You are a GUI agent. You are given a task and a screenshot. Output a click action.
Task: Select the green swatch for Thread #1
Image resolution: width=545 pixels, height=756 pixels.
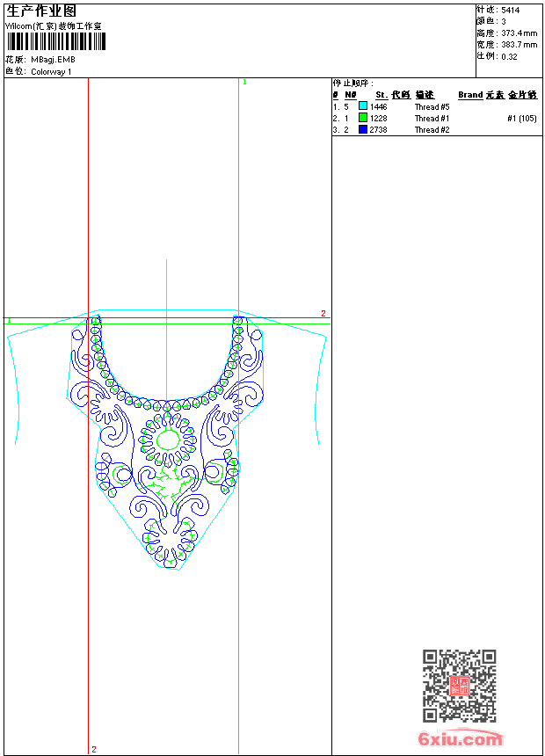pos(362,118)
